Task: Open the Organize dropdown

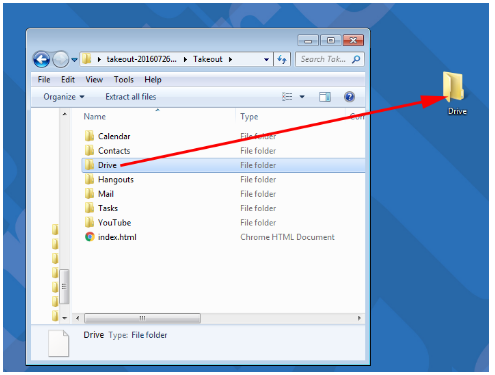Action: point(64,97)
